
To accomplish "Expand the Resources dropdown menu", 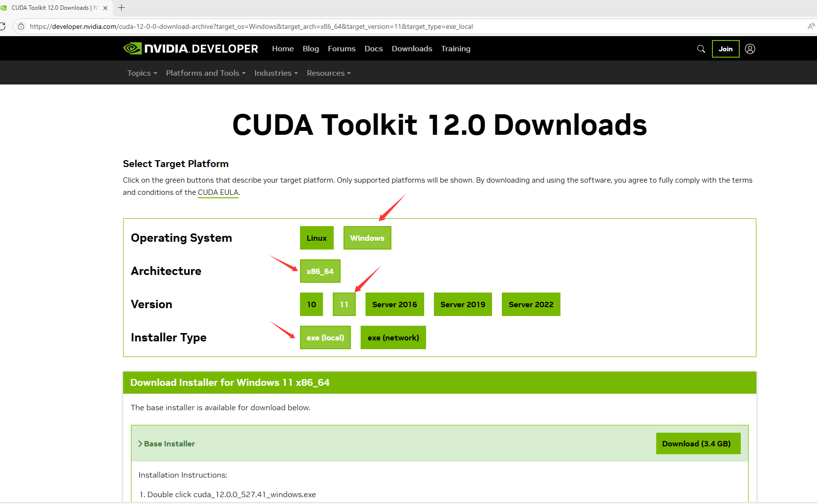I will coord(329,73).
